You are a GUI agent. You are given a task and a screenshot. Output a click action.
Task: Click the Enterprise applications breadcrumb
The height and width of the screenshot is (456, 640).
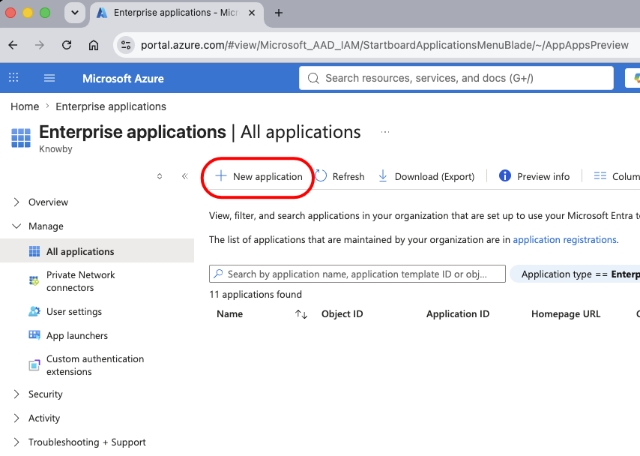[x=111, y=107]
